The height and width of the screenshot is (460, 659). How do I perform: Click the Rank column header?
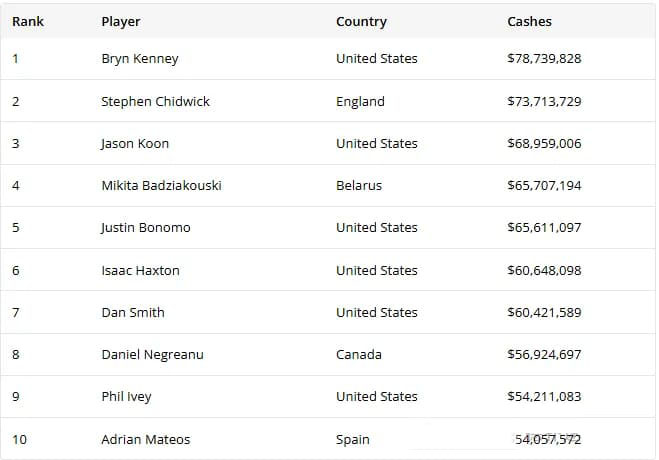click(28, 21)
